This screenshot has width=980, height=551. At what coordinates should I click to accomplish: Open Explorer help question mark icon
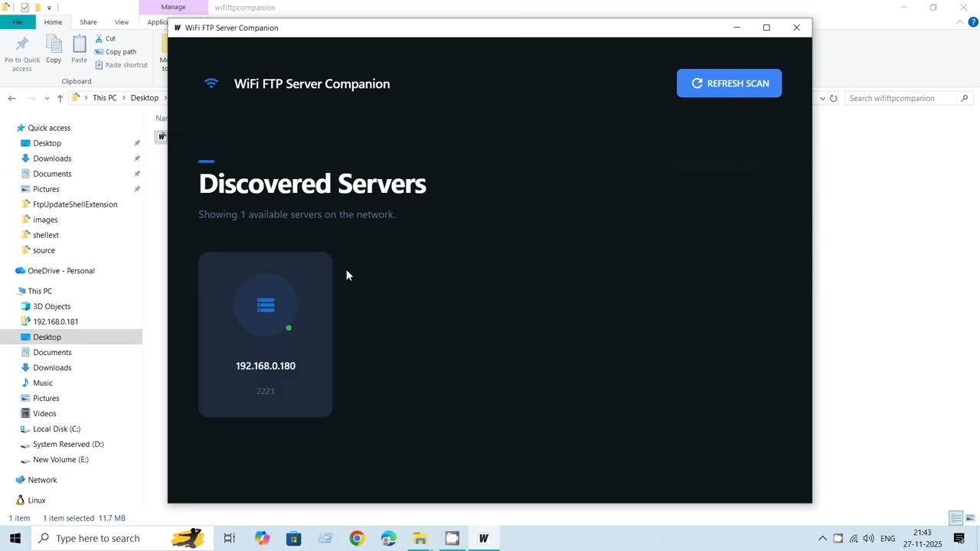click(973, 22)
